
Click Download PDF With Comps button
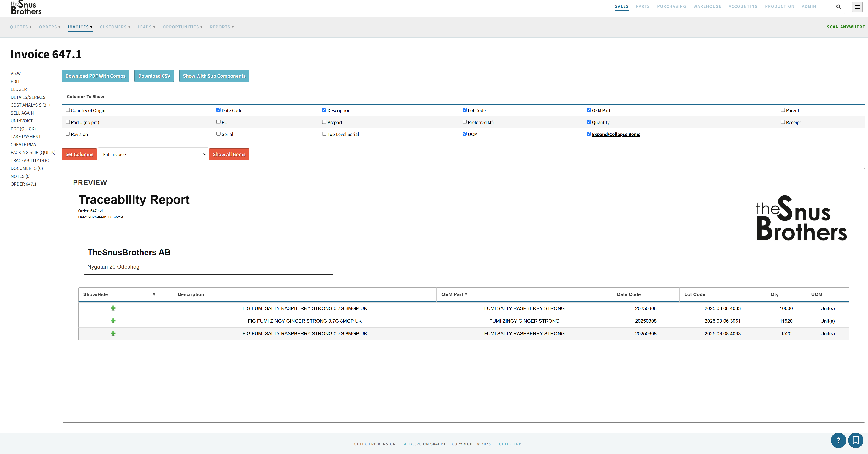pos(95,76)
